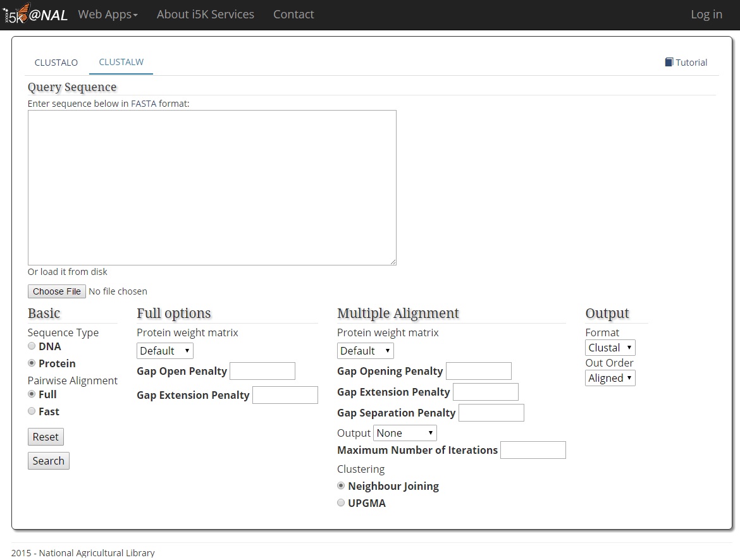Click the Reset button
Viewport: 740px width, 560px height.
[x=46, y=437]
